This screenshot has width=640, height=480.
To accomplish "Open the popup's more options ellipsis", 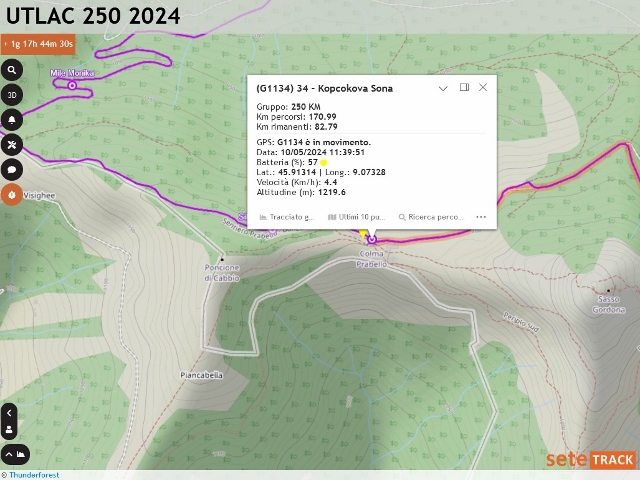I will tap(481, 217).
